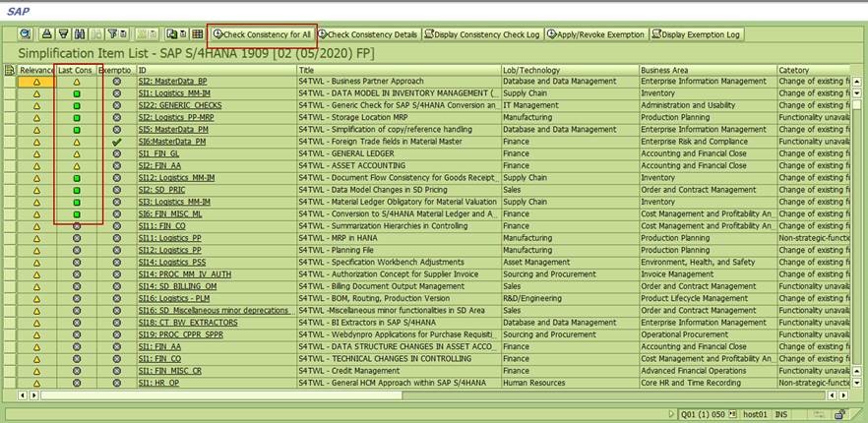The image size is (868, 423).
Task: Click yellow consistency triangle for SI1_FIN_GL
Action: (x=77, y=153)
